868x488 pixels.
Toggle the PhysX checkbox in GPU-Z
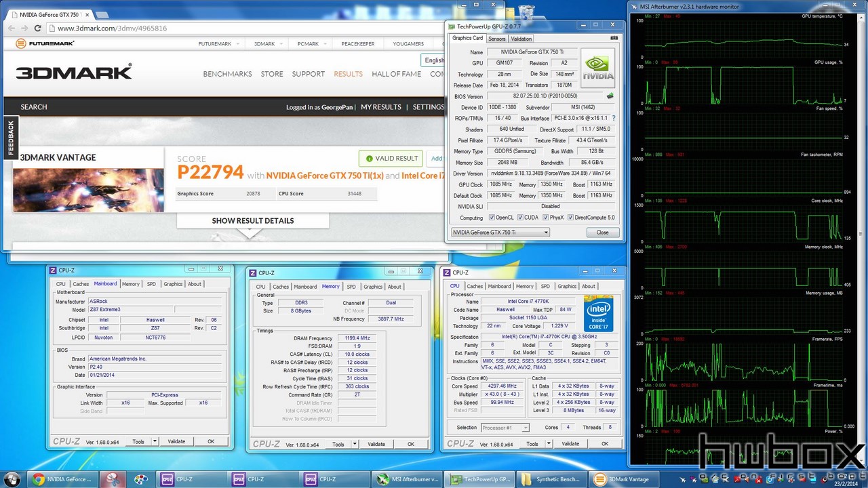[x=546, y=218]
